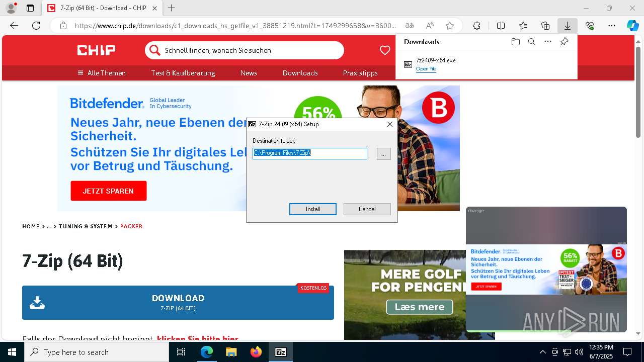
Task: Toggle split screen view
Action: 501,26
